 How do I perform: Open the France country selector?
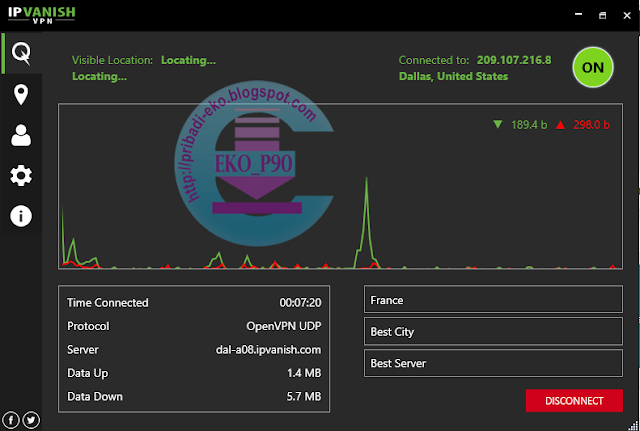click(493, 300)
